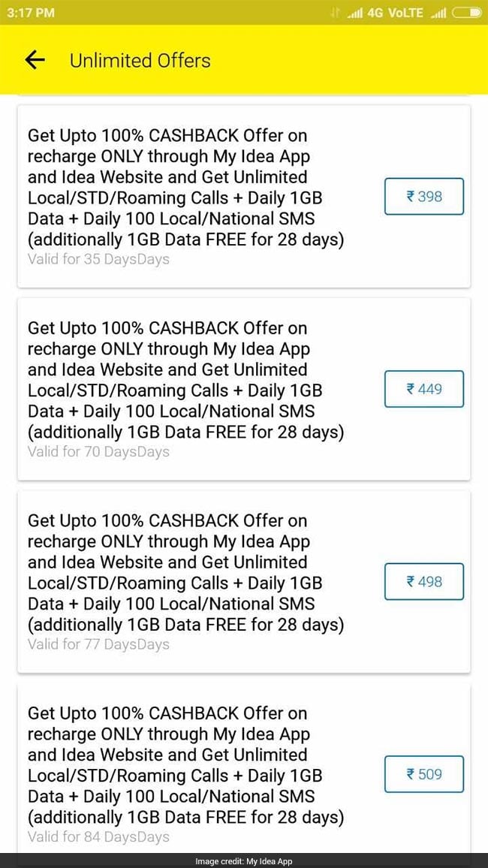
Task: Tap the first signal strength bars icon
Action: point(354,13)
